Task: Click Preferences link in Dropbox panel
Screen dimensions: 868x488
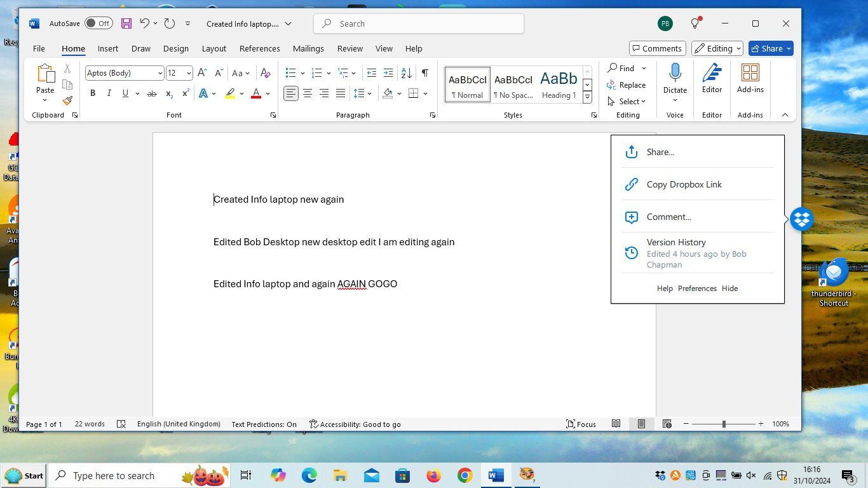Action: 696,288
